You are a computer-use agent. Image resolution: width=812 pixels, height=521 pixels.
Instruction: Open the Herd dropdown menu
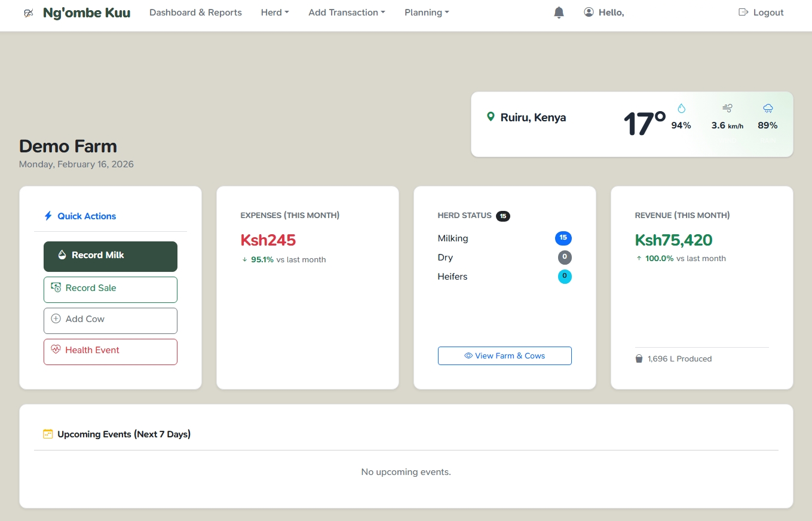coord(274,12)
